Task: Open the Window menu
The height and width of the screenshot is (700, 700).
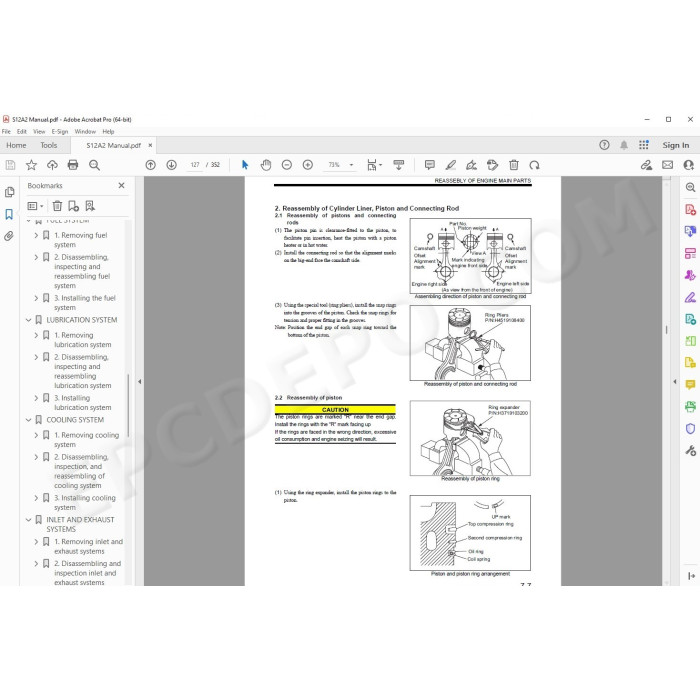Action: (x=85, y=132)
